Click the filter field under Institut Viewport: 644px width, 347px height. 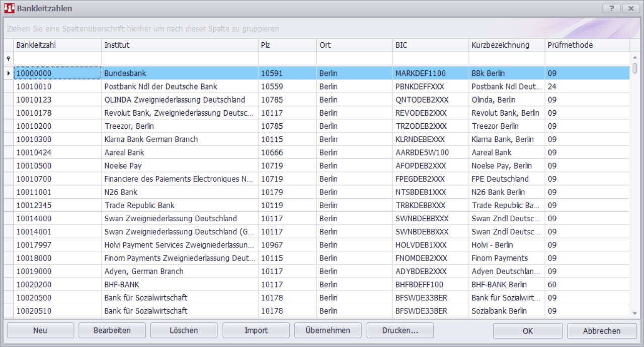point(180,59)
